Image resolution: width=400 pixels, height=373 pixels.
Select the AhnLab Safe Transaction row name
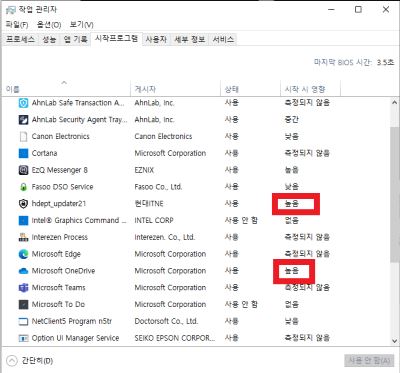point(78,103)
